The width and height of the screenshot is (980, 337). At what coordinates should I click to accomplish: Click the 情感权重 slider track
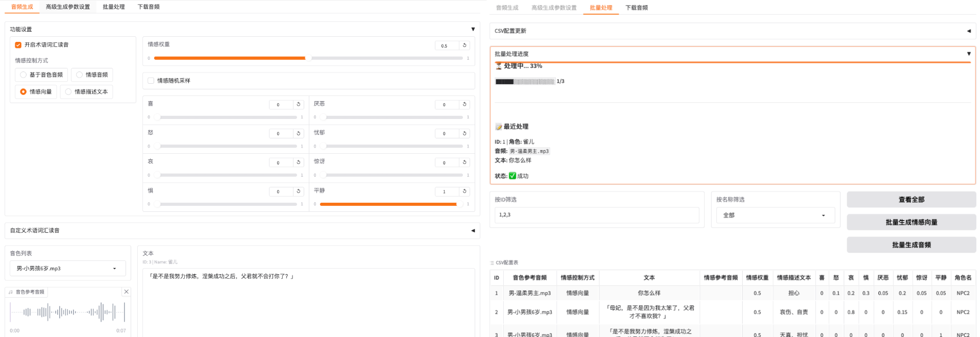pyautogui.click(x=308, y=58)
